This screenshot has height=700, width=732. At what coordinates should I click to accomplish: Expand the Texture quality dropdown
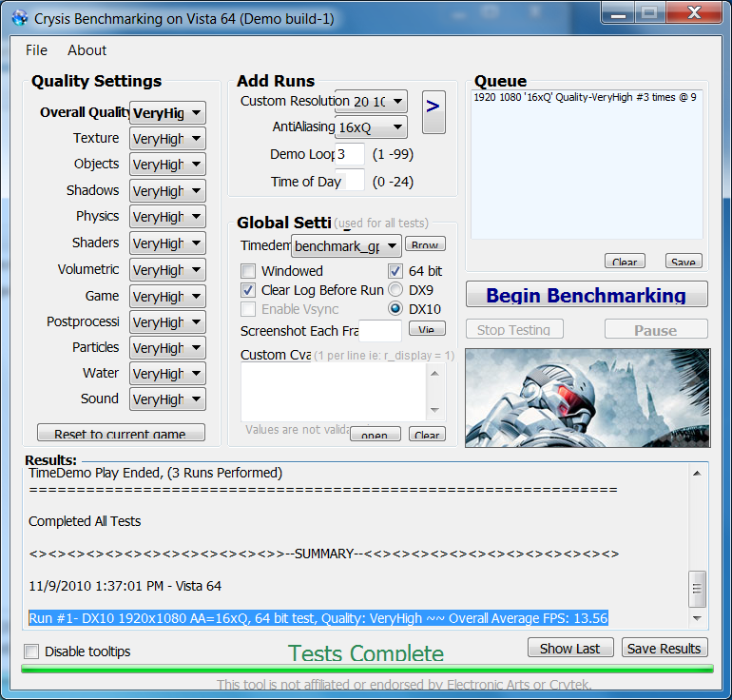click(167, 139)
